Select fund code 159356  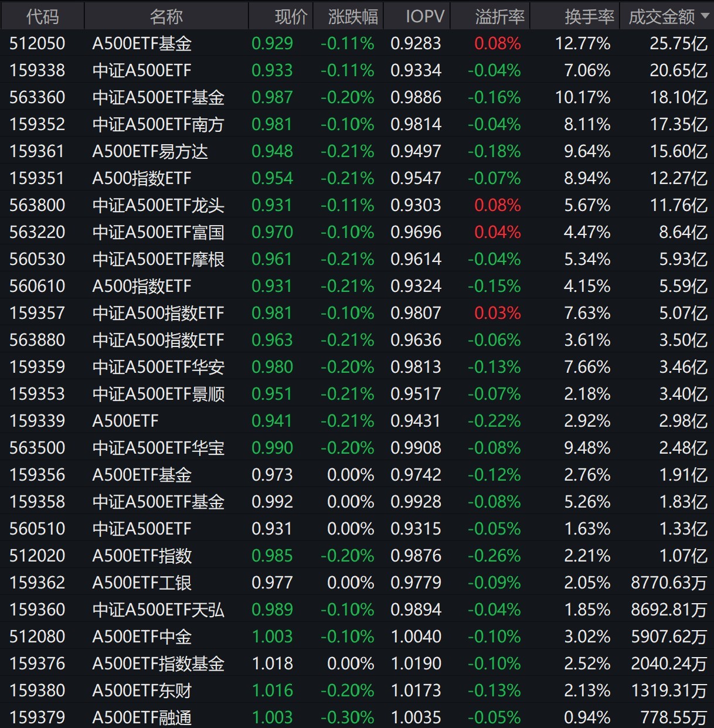[x=38, y=475]
